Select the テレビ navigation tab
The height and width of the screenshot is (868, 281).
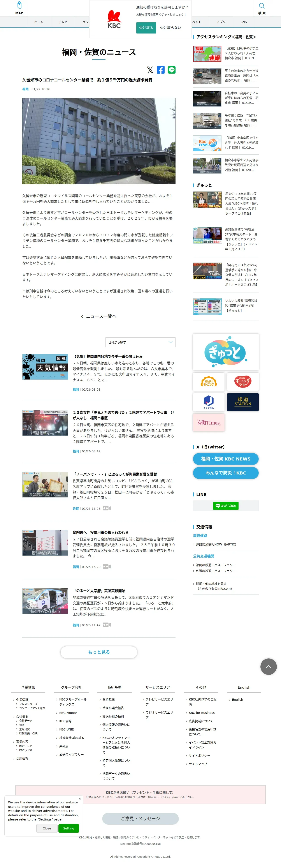pyautogui.click(x=63, y=22)
